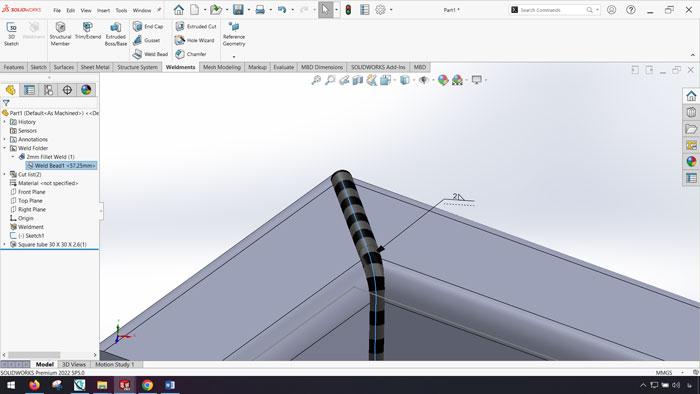Activate the Select cursor tool
Image resolution: width=700 pixels, height=394 pixels.
point(325,9)
